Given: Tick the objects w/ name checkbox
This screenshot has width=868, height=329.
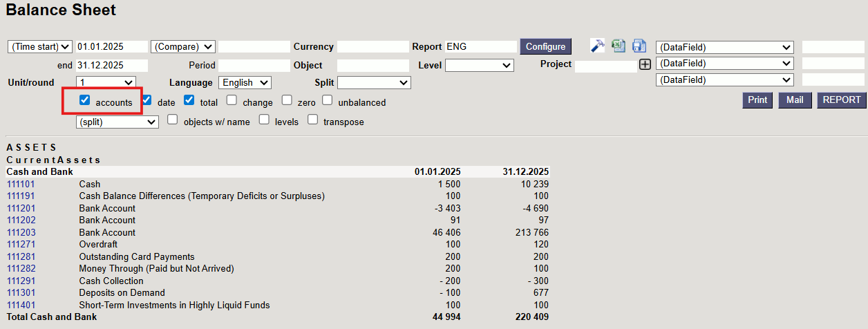Looking at the screenshot, I should pyautogui.click(x=173, y=120).
